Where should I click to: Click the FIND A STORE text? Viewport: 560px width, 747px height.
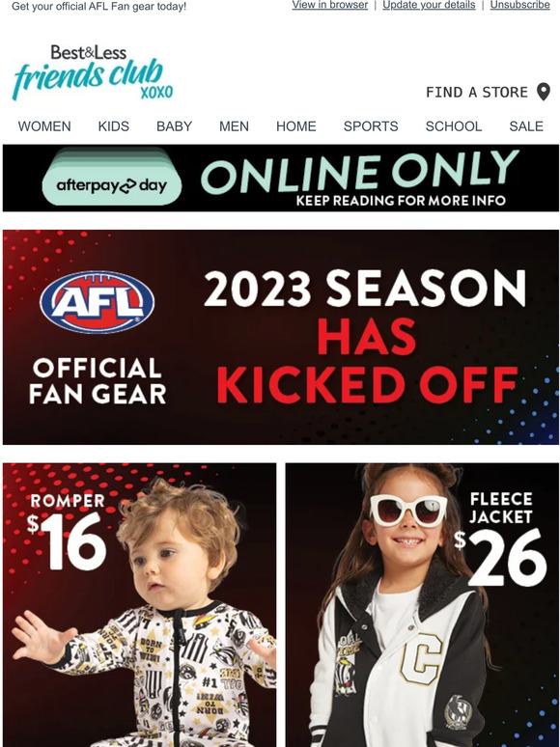tap(477, 92)
